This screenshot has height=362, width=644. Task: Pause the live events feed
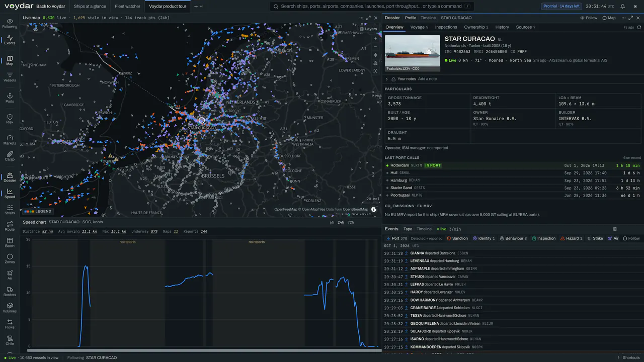coord(615,229)
